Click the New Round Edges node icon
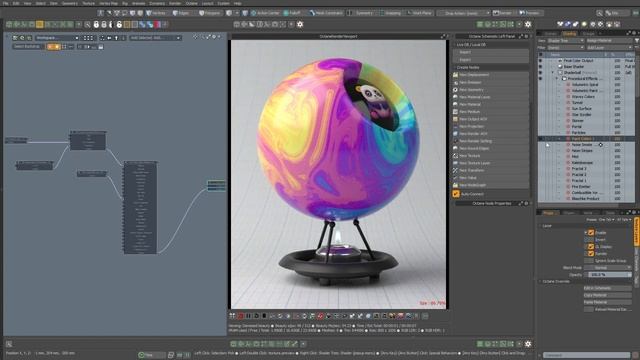The image size is (640, 360). (456, 148)
